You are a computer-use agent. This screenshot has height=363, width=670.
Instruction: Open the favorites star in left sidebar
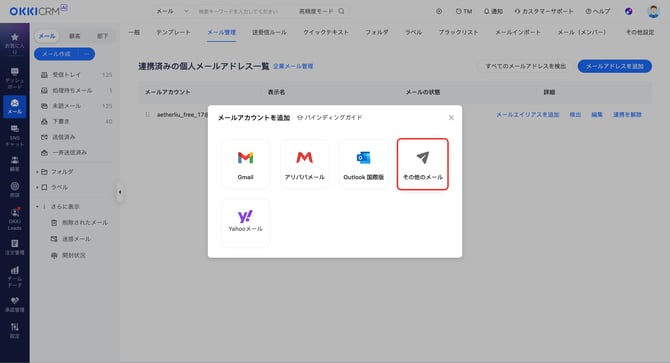[15, 43]
